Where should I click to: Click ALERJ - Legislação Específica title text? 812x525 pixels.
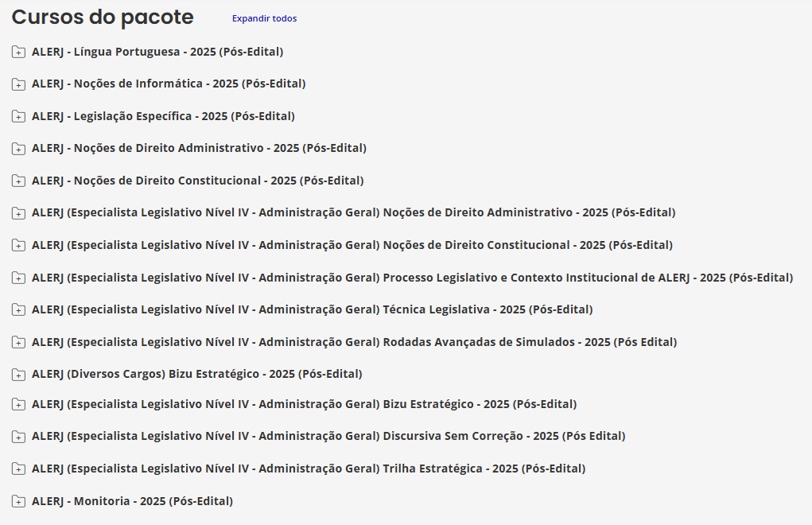click(x=163, y=116)
